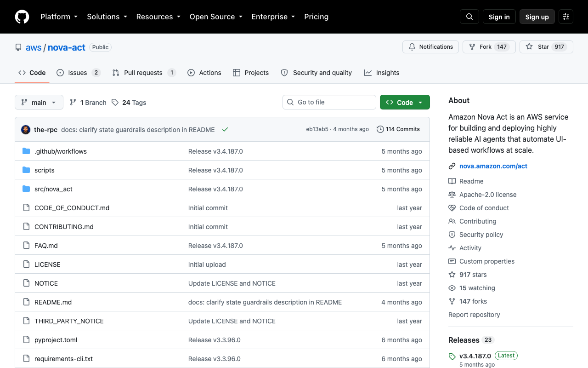Open the Pull requests tab

pos(144,73)
